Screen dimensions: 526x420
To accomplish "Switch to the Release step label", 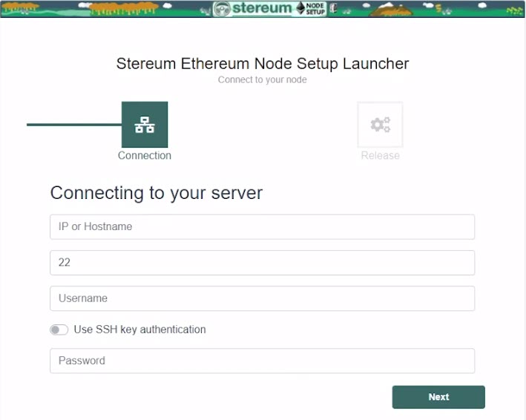I will [380, 155].
